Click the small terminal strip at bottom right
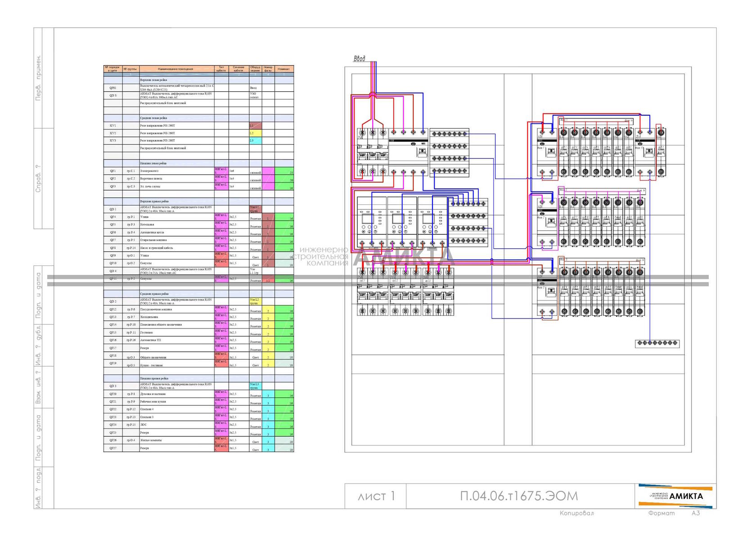This screenshot has width=756, height=534. click(x=657, y=343)
